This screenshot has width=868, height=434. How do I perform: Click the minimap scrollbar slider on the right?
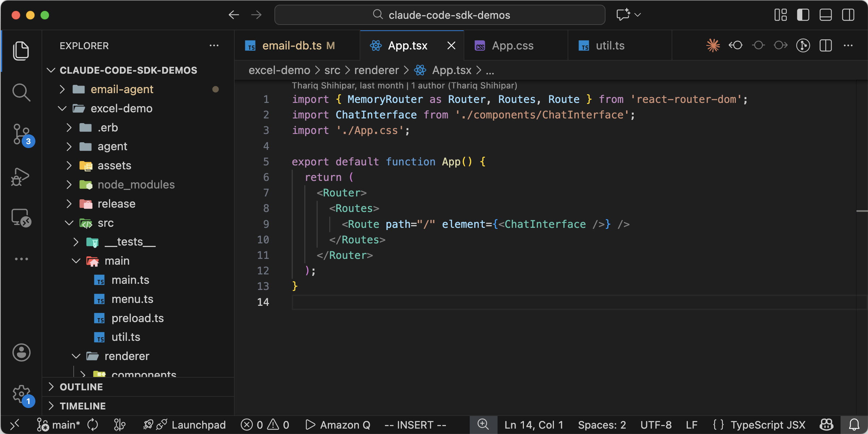[862, 211]
